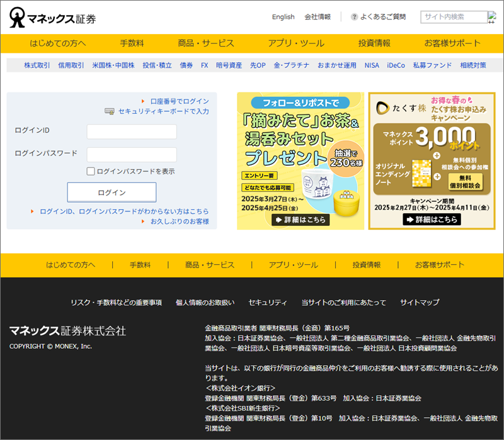Viewport: 504px width, 440px height.
Task: Click the Monex Securities logo
Action: pyautogui.click(x=53, y=18)
